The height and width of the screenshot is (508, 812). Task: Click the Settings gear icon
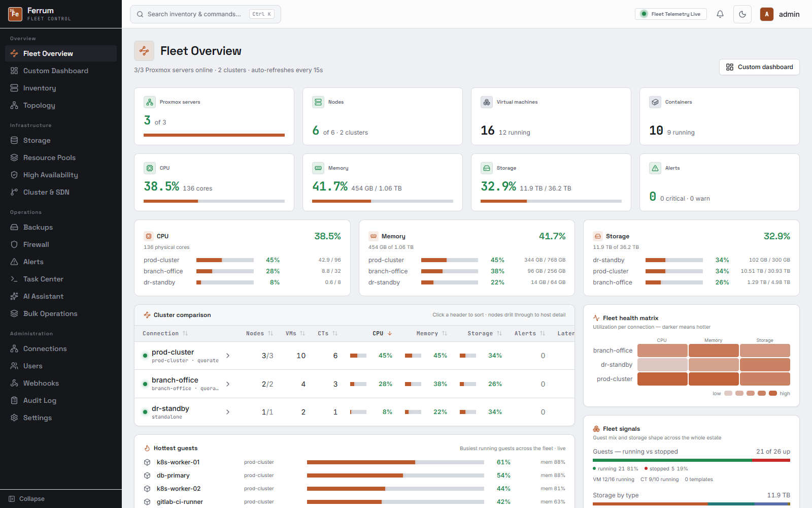(14, 418)
